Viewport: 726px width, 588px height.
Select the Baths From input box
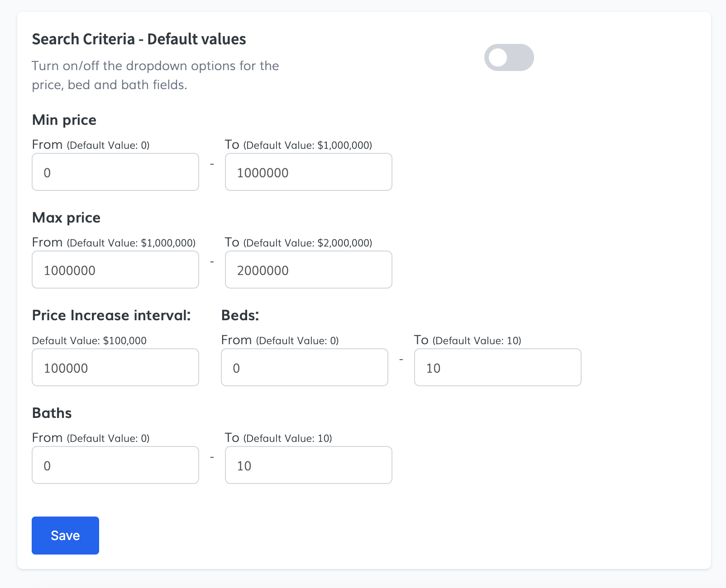tap(115, 465)
